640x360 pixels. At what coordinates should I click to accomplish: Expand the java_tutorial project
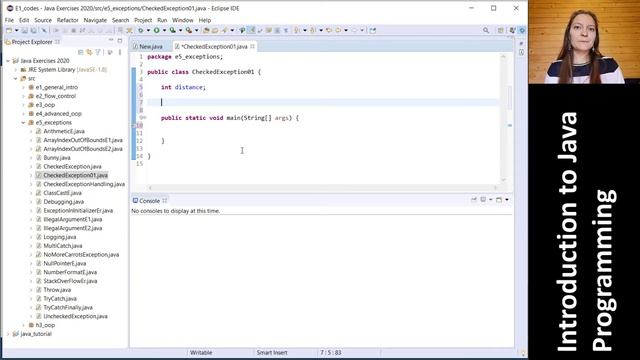[x=8, y=334]
